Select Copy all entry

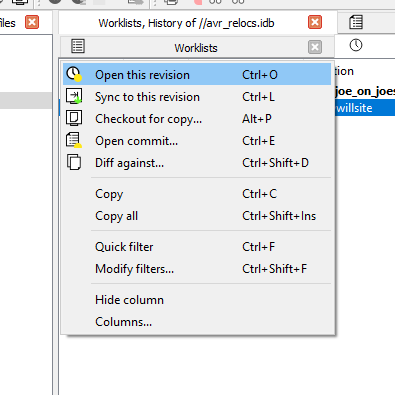197,216
